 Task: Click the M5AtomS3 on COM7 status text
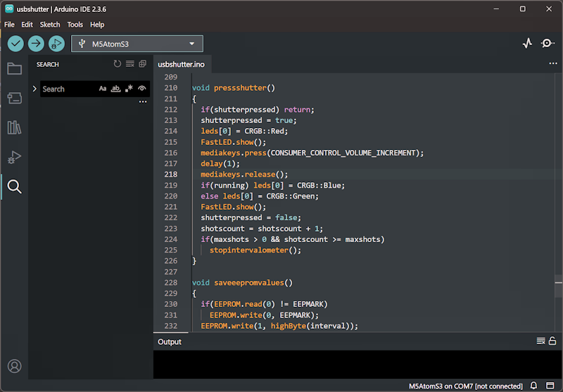pos(466,386)
